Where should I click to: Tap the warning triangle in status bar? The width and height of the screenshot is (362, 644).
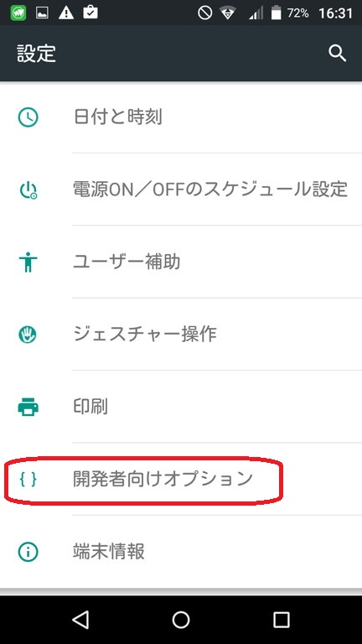tap(66, 13)
